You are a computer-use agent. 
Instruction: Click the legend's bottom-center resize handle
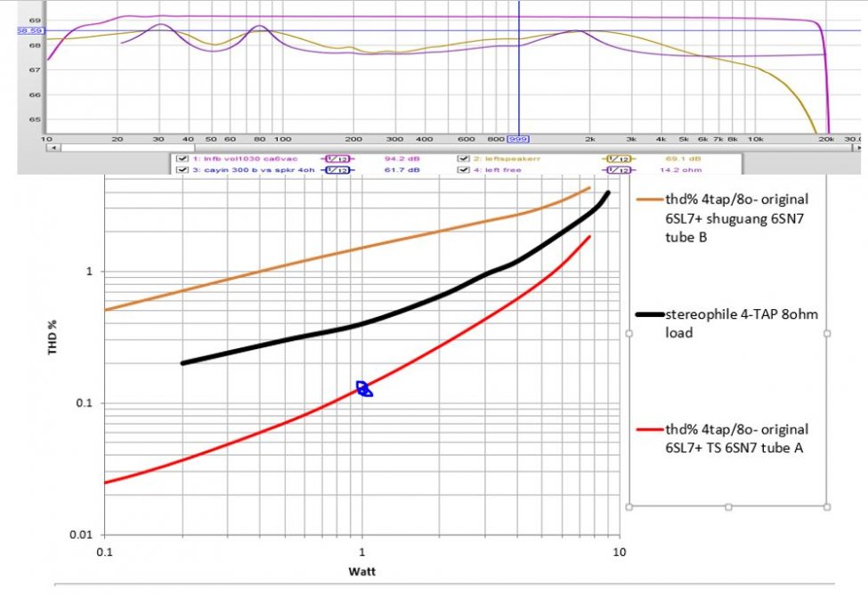coord(728,507)
